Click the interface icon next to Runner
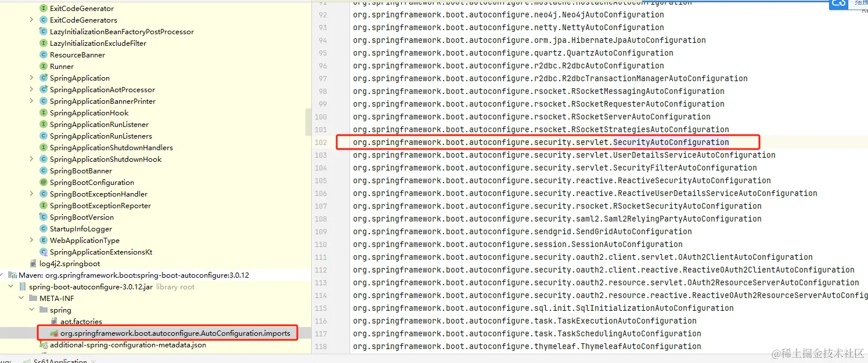The width and height of the screenshot is (868, 363). tap(43, 67)
